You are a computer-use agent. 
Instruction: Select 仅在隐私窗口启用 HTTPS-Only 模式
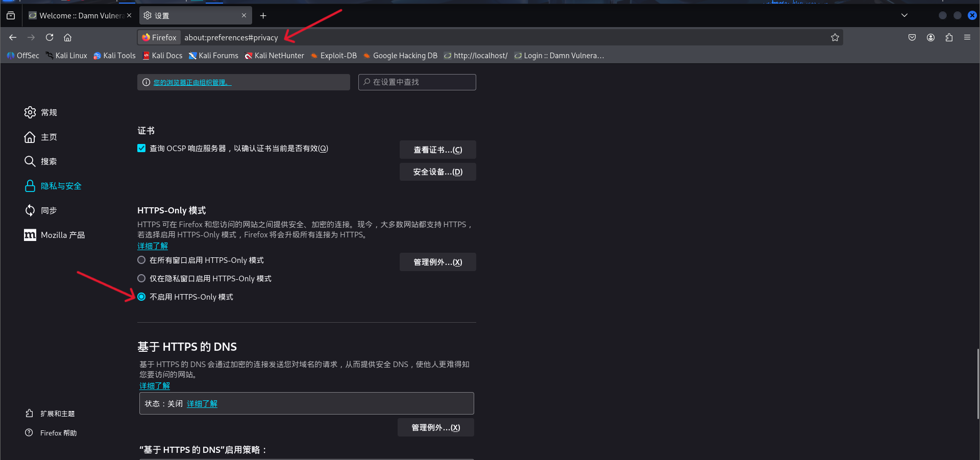(x=141, y=278)
